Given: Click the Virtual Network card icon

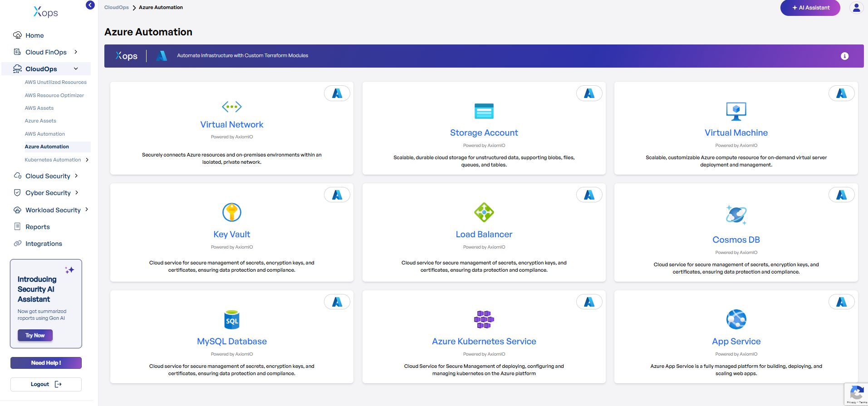Looking at the screenshot, I should pyautogui.click(x=231, y=107).
